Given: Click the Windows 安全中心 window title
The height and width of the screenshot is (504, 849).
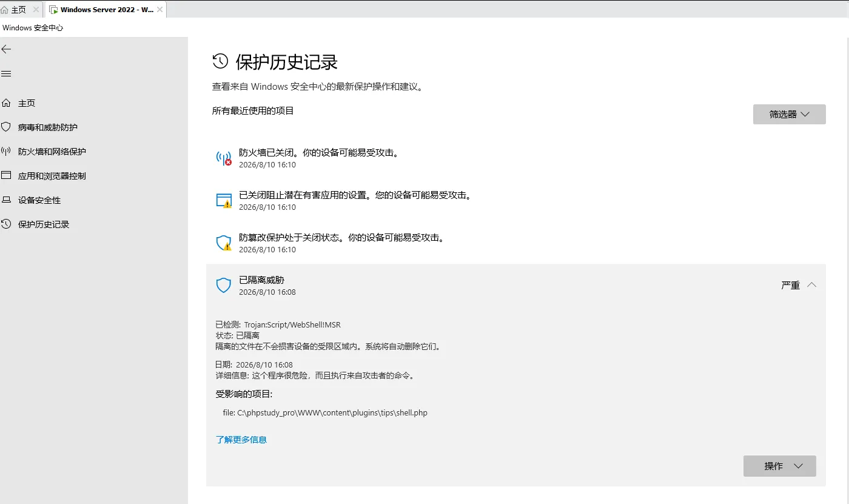Looking at the screenshot, I should coord(33,28).
